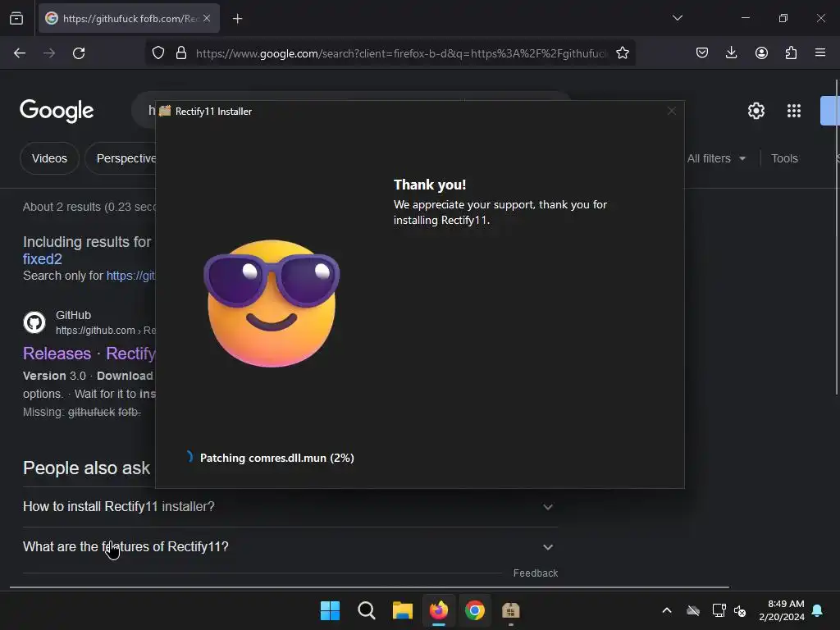This screenshot has width=840, height=630.
Task: Switch to Firefox on the taskbar
Action: 439,610
